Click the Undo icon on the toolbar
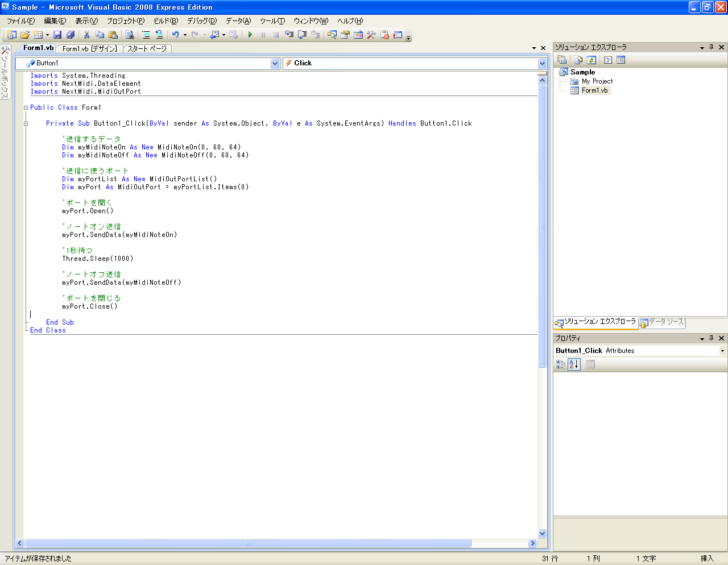The height and width of the screenshot is (565, 728). 176,35
